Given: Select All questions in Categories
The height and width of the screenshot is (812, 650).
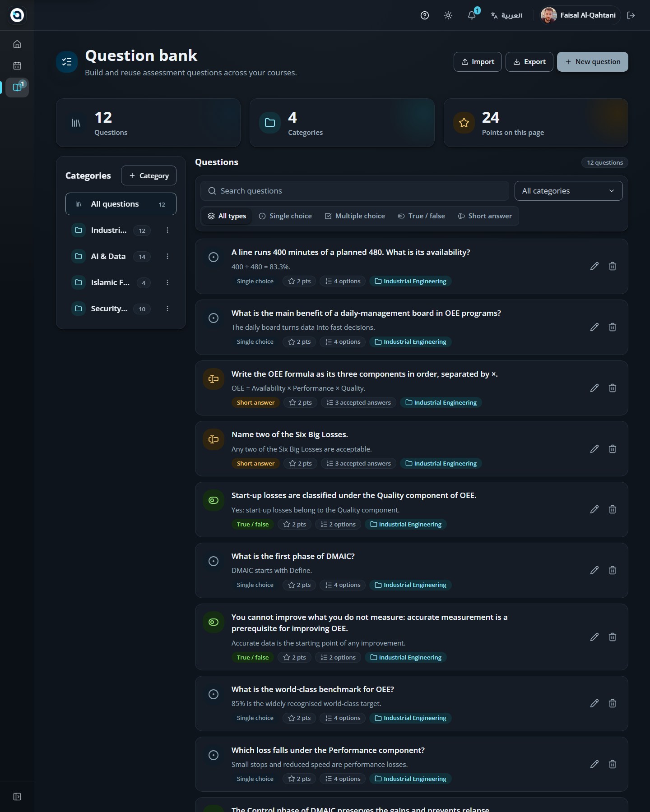Looking at the screenshot, I should (121, 204).
